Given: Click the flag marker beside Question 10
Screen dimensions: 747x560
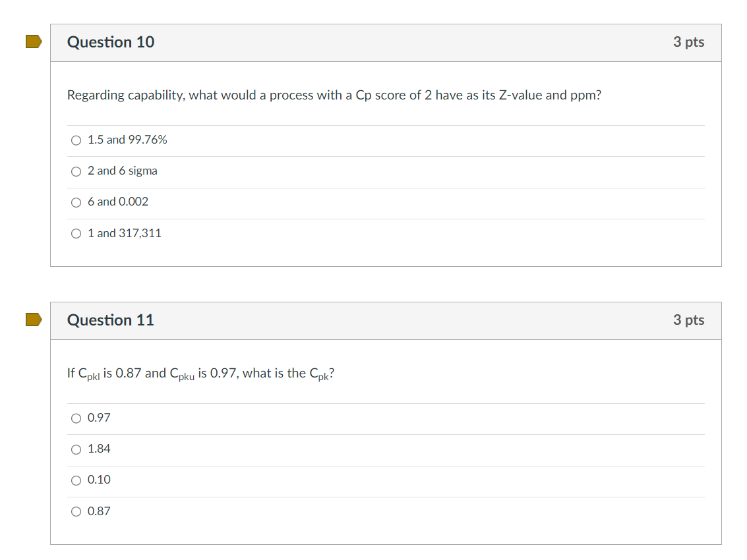Looking at the screenshot, I should pyautogui.click(x=34, y=41).
